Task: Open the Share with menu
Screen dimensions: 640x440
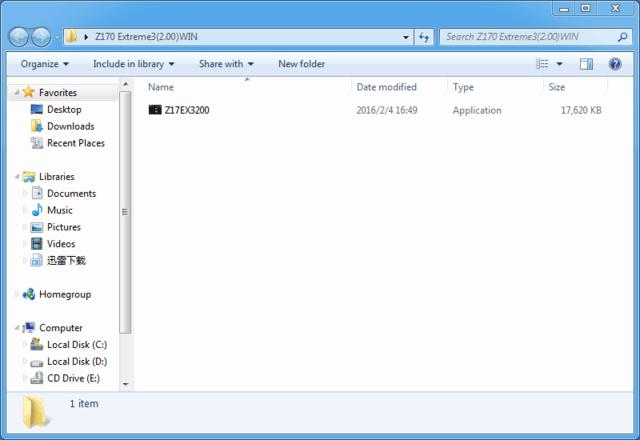Action: pyautogui.click(x=225, y=64)
